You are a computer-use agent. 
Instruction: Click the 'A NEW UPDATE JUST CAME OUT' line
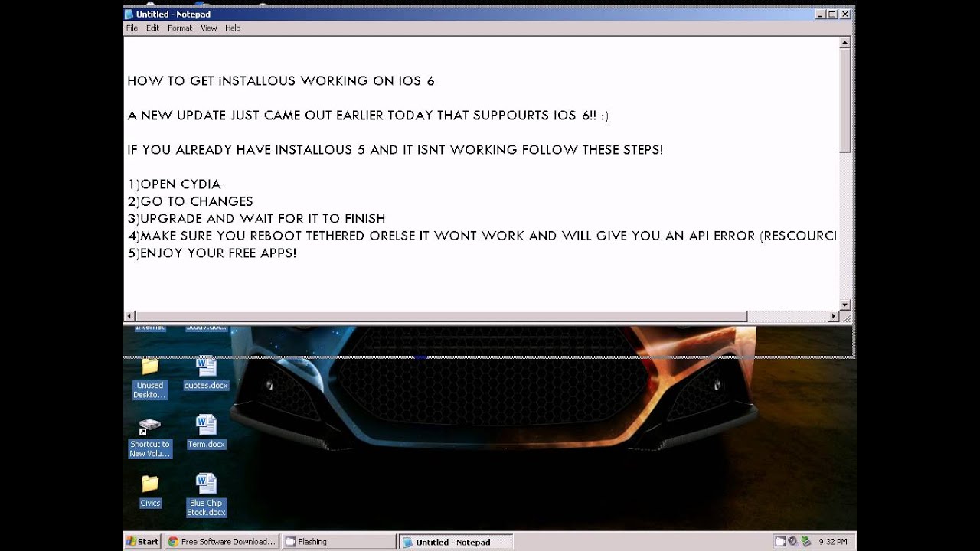(x=368, y=116)
